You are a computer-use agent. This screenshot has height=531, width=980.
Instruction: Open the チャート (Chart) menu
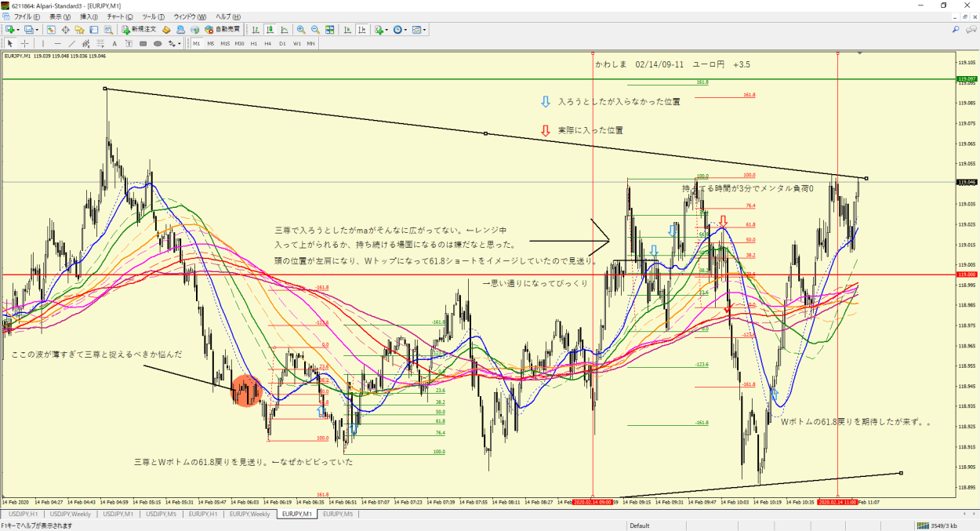pyautogui.click(x=120, y=16)
